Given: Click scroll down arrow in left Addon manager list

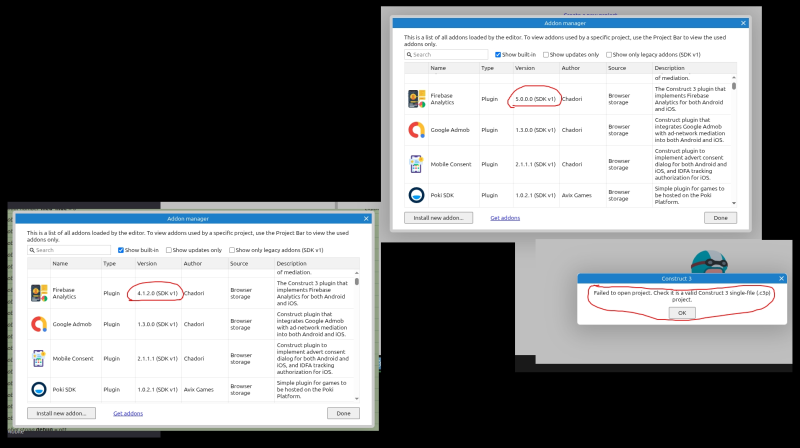Looking at the screenshot, I should click(357, 399).
